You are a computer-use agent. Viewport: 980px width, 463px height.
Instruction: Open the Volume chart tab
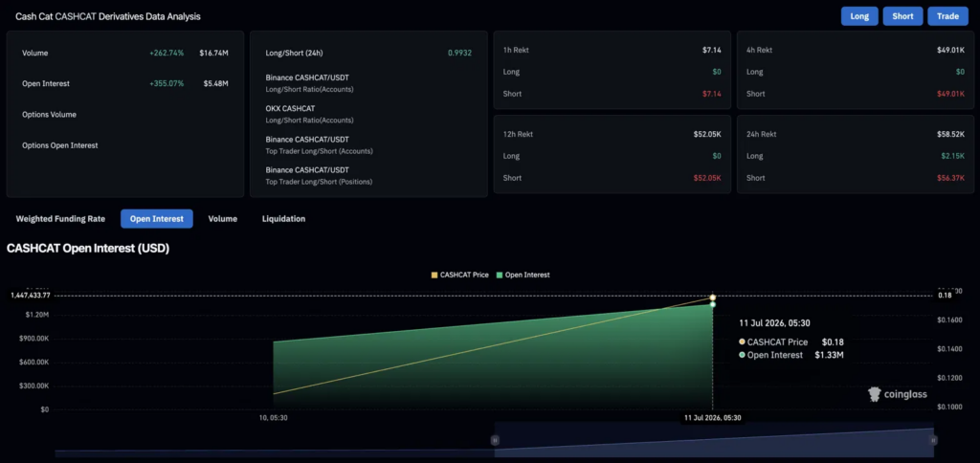[x=222, y=219]
